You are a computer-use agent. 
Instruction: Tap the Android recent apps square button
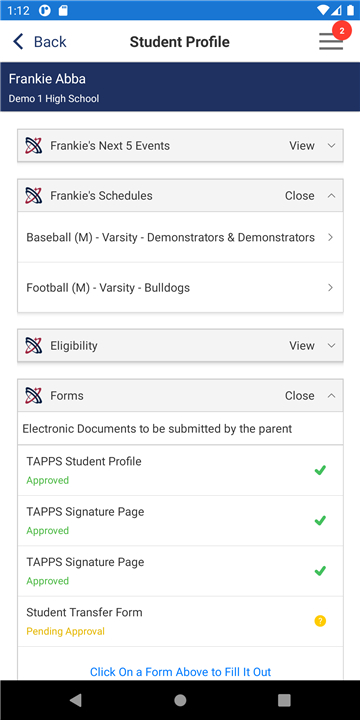pyautogui.click(x=284, y=700)
